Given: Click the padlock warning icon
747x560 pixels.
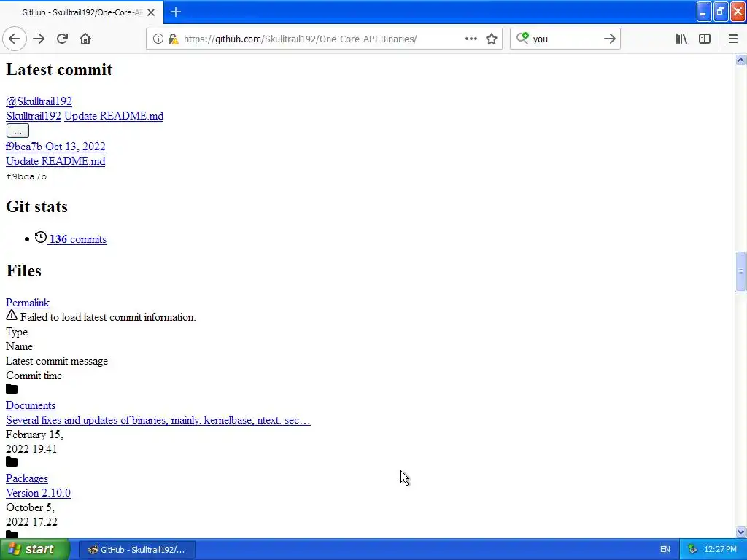Looking at the screenshot, I should point(174,39).
